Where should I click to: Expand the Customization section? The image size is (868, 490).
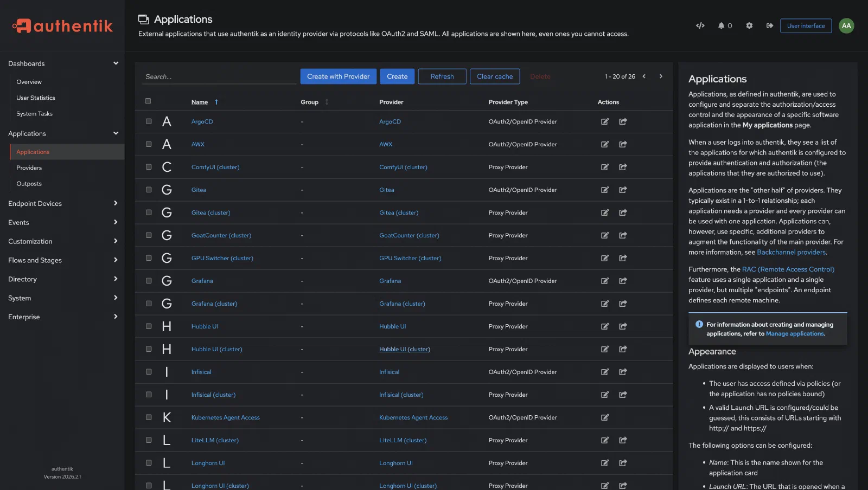coord(62,241)
